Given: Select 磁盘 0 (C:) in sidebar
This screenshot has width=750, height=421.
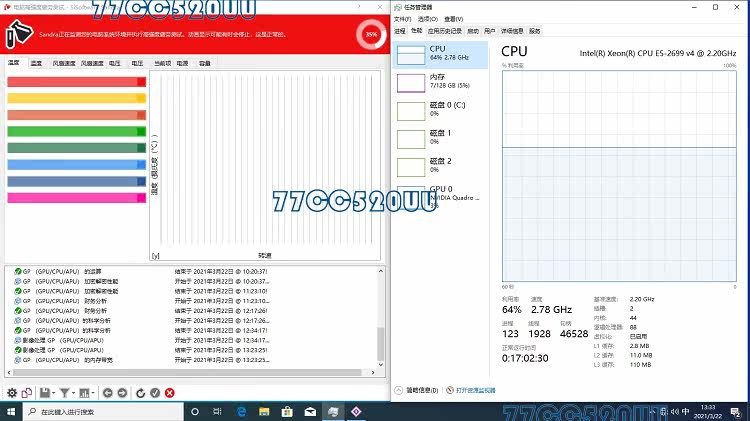Looking at the screenshot, I should click(x=441, y=111).
